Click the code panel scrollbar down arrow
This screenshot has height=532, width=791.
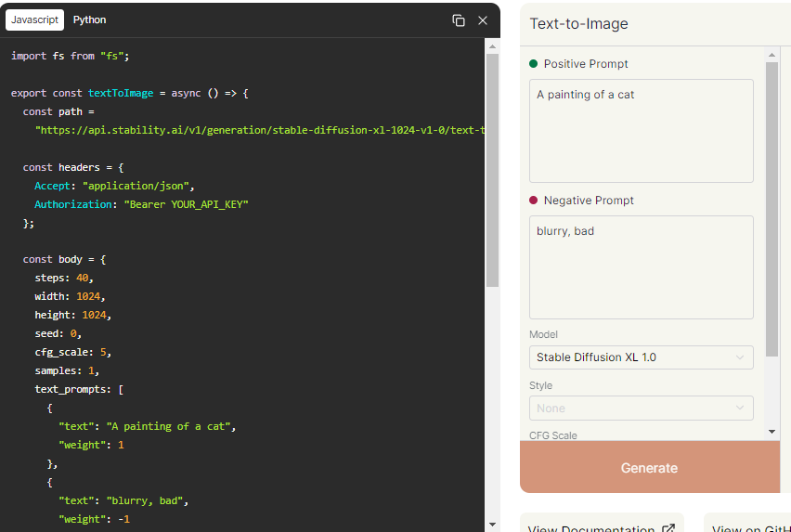tap(492, 525)
